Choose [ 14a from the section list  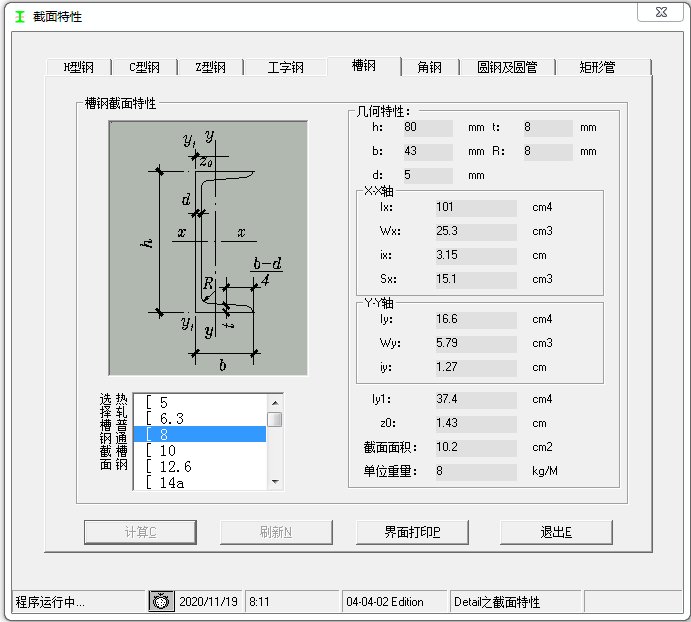click(200, 483)
